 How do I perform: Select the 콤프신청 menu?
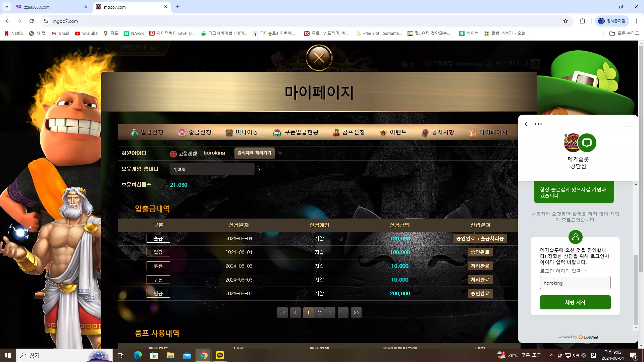[x=348, y=132]
